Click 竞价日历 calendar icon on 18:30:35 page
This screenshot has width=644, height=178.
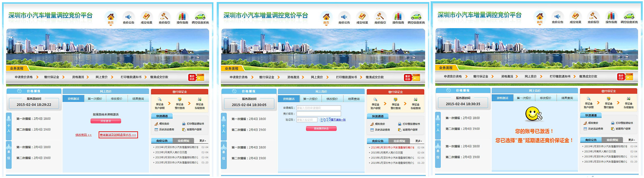coord(625,77)
